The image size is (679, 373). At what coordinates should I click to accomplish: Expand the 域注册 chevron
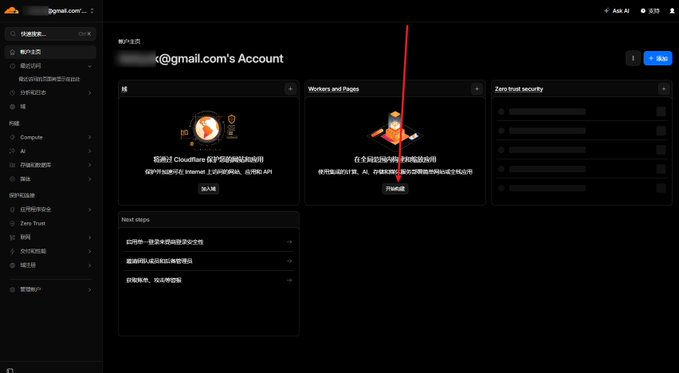click(90, 265)
